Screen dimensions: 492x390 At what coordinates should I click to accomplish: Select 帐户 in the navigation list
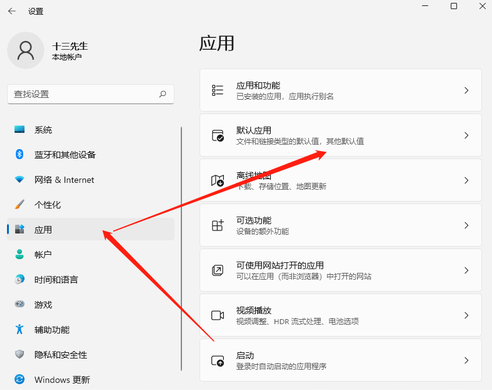click(x=91, y=254)
